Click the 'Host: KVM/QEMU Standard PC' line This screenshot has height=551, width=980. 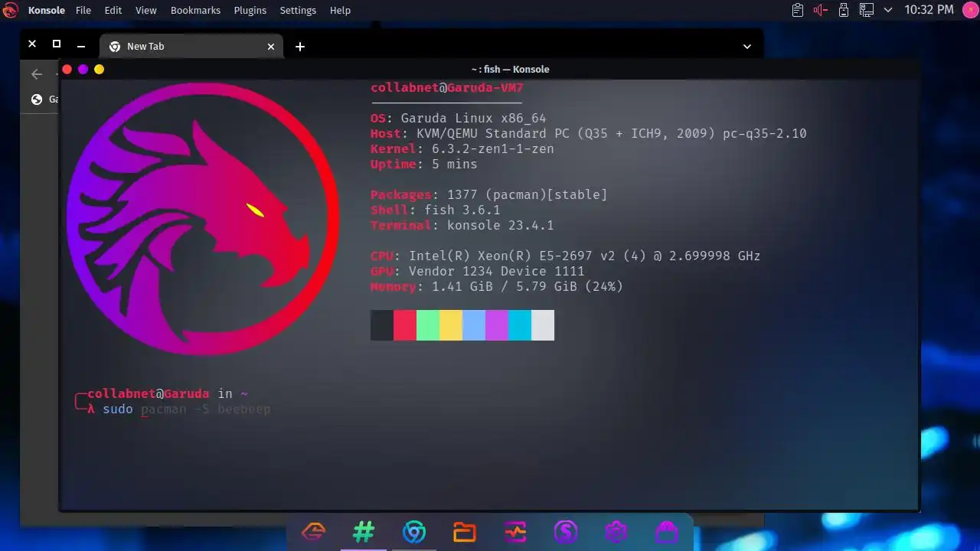[589, 133]
